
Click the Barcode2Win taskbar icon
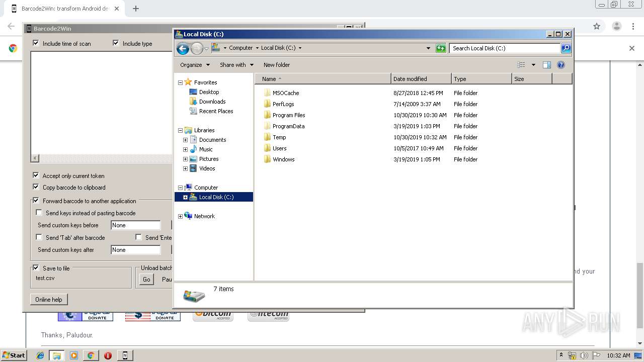125,355
